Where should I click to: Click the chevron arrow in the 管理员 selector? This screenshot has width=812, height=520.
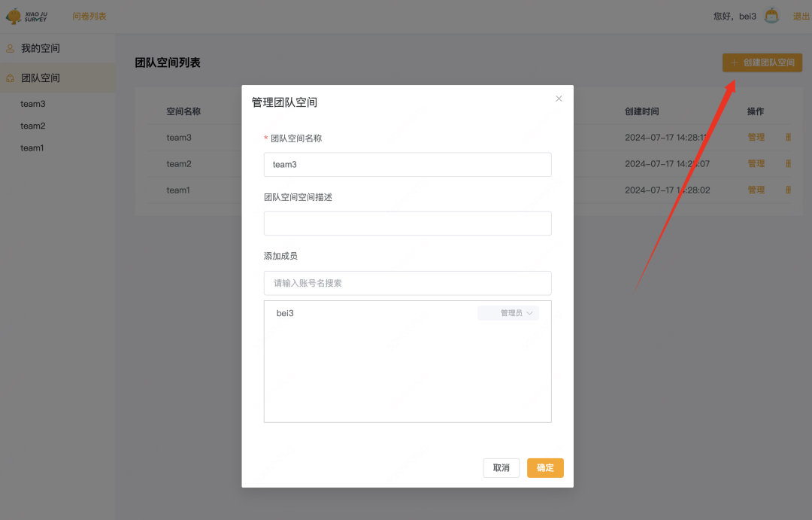[529, 313]
